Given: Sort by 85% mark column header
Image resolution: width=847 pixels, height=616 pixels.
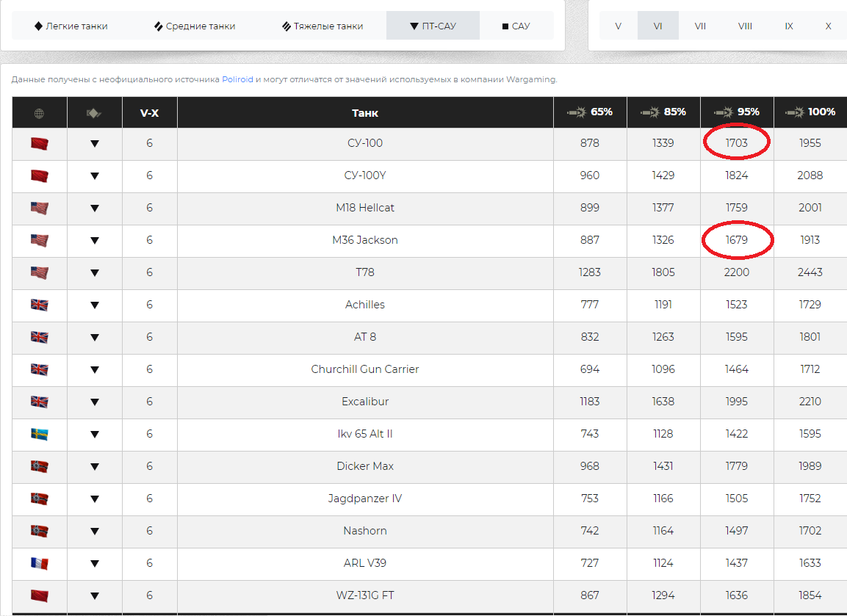Looking at the screenshot, I should click(x=663, y=112).
